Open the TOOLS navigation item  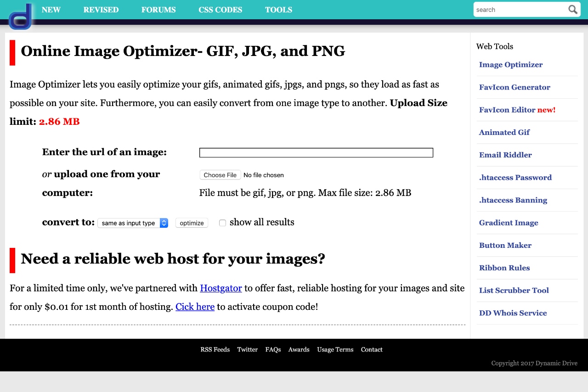point(278,10)
